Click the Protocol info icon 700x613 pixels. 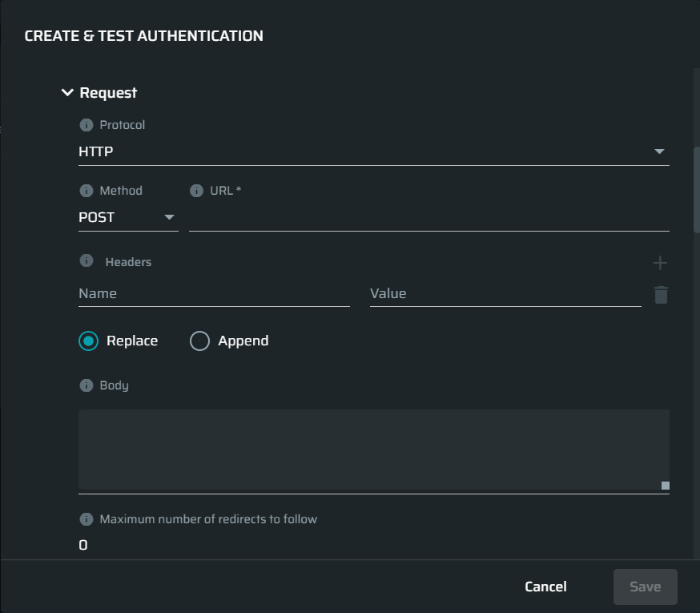coord(86,125)
